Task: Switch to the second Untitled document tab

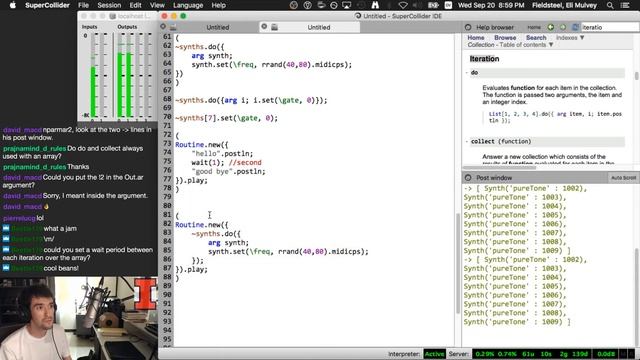Action: click(x=319, y=27)
